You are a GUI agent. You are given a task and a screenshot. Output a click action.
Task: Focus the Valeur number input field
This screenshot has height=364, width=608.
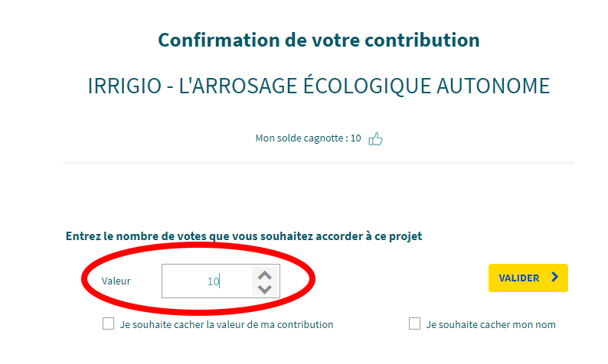pyautogui.click(x=221, y=281)
